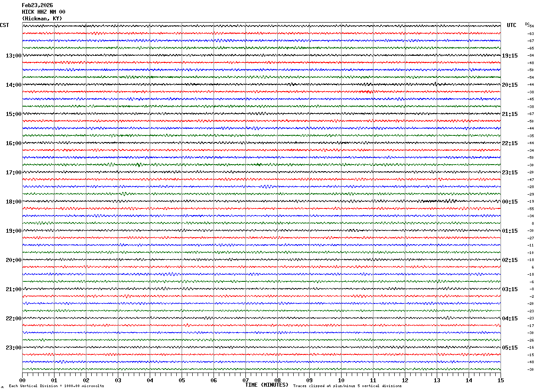The image size is (536, 392).
Task: Click the 21:15 UTC time label
Action: coord(510,114)
